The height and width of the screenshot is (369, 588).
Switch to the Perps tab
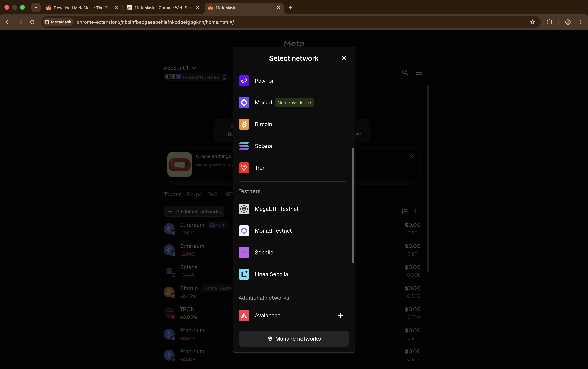pyautogui.click(x=194, y=194)
